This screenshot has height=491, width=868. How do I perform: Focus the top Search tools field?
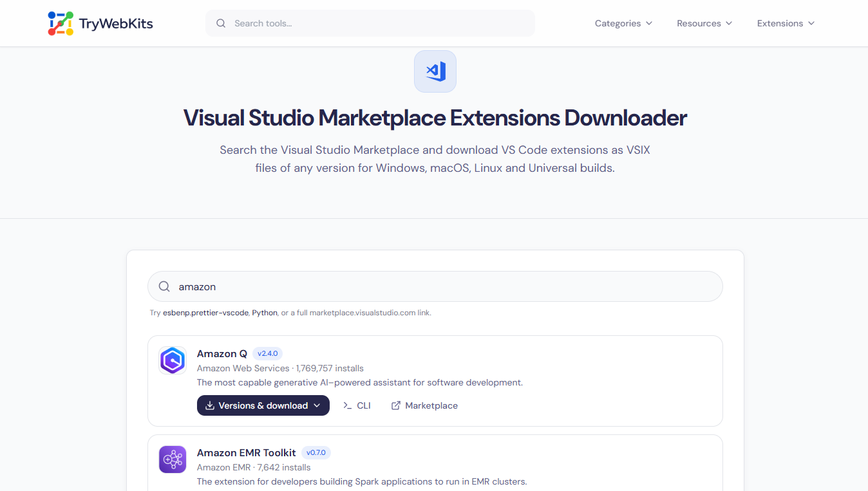pos(370,23)
